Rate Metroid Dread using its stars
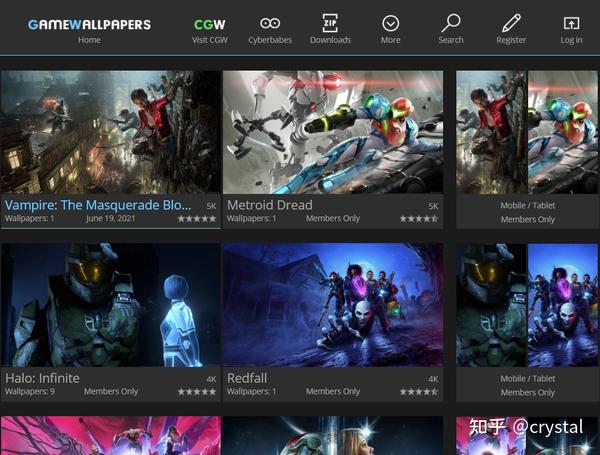This screenshot has width=600, height=455. pyautogui.click(x=419, y=219)
